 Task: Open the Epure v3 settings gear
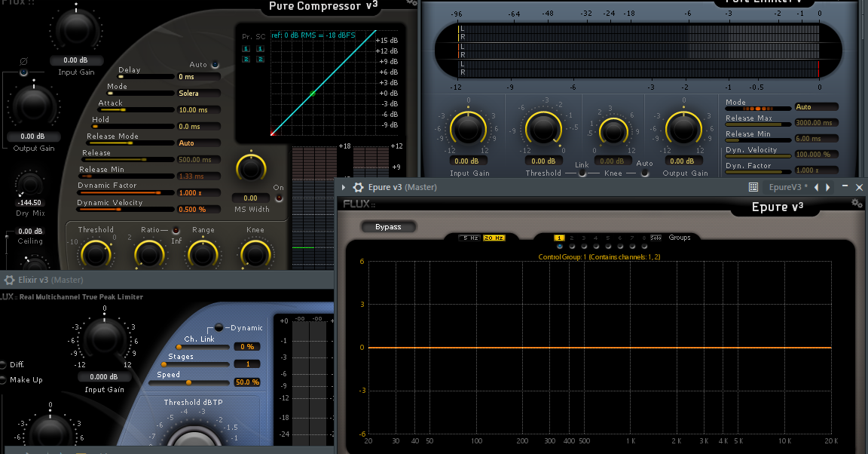point(857,204)
